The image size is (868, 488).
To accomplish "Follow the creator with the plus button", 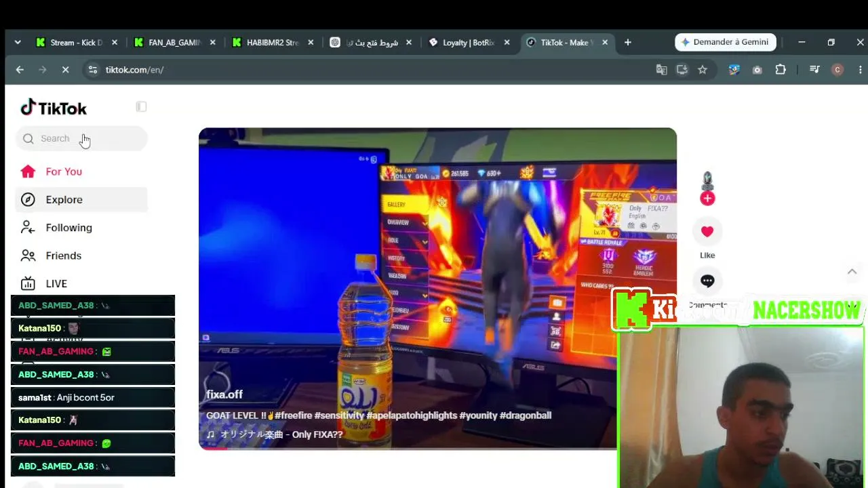I will point(707,198).
